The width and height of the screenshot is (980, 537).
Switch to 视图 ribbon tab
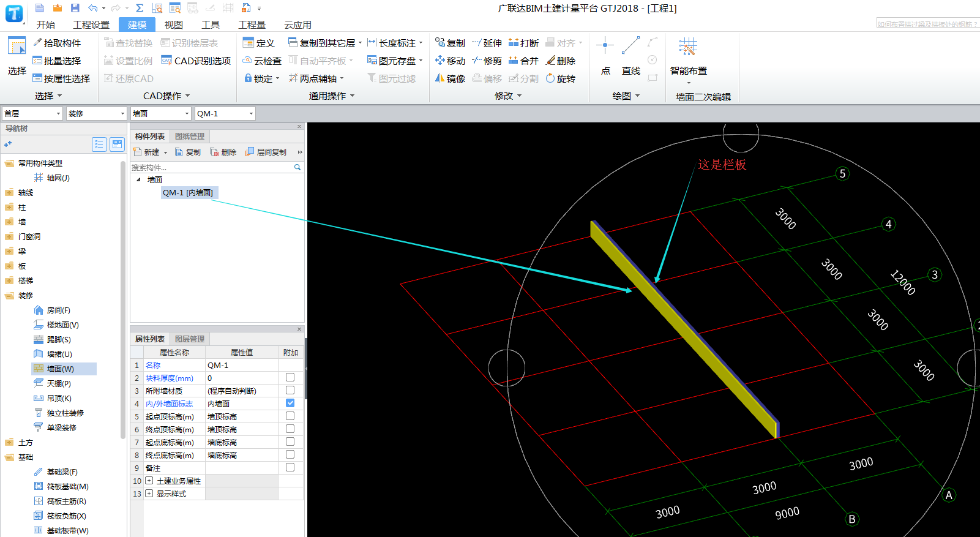pyautogui.click(x=174, y=24)
